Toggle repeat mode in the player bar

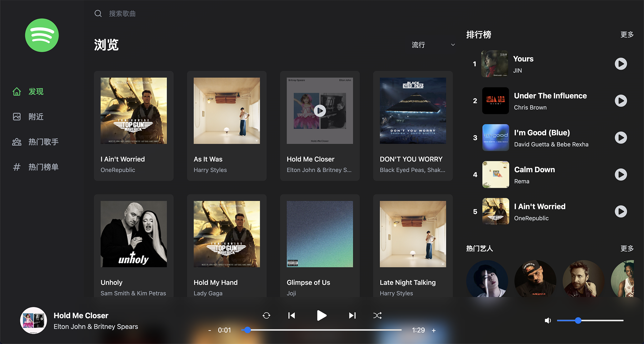pyautogui.click(x=266, y=315)
